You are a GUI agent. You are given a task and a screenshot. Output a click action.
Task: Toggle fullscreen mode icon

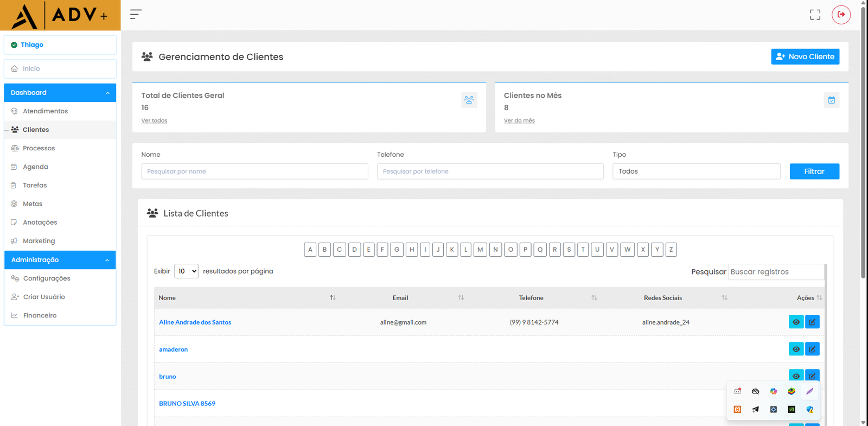(x=815, y=15)
